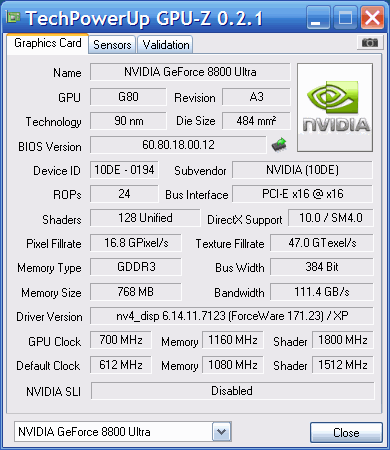Click the Bus Interface field PCI-E x16 @ x16
390x450 pixels.
click(x=302, y=194)
